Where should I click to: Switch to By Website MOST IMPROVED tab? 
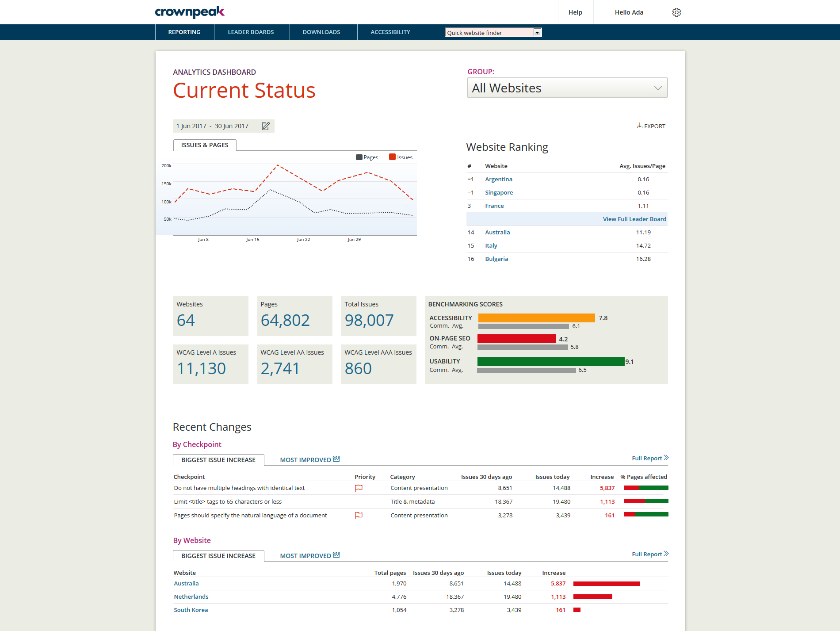point(309,556)
